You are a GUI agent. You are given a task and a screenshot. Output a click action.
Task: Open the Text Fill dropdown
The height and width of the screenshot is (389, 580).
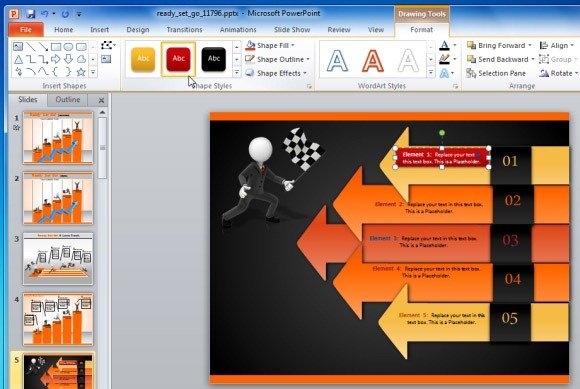[x=455, y=45]
